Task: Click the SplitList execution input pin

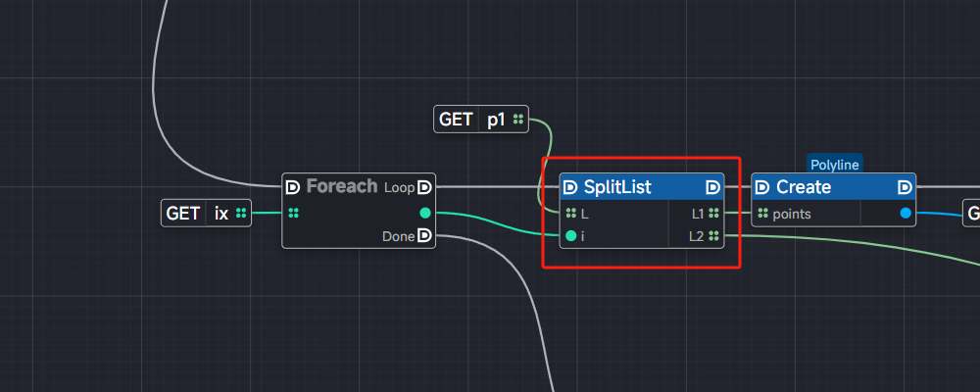Action: tap(570, 187)
